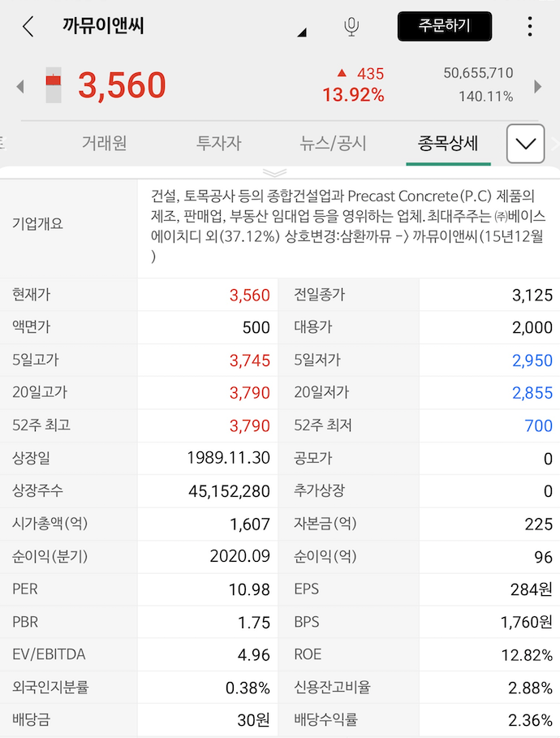Screen dimensions: 560x738
Task: Tap the EV/EBITDA value 4.96
Action: (x=254, y=655)
